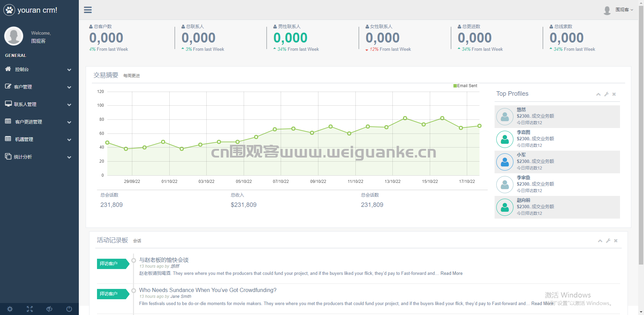The height and width of the screenshot is (315, 644).
Task: Open 李嘉图's profile avatar
Action: point(505,139)
